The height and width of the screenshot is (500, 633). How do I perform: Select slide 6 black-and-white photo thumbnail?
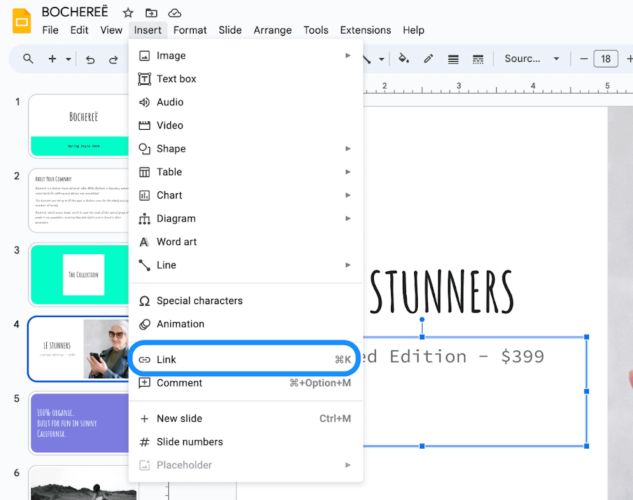(79, 483)
